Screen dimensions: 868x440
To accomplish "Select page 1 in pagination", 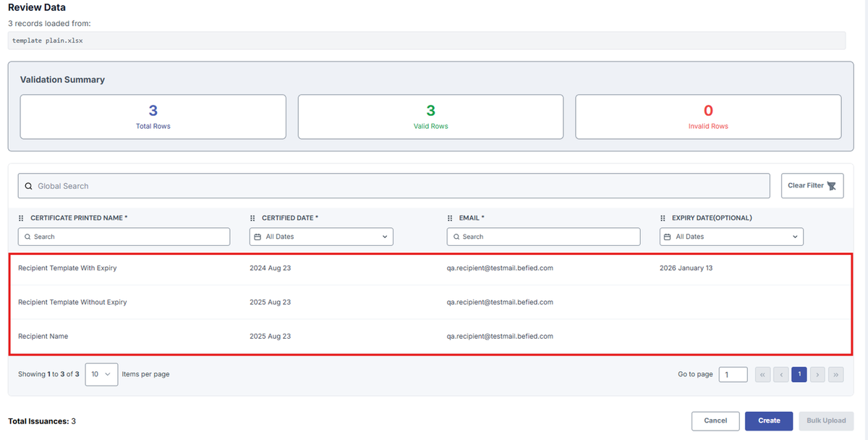I will [x=799, y=374].
